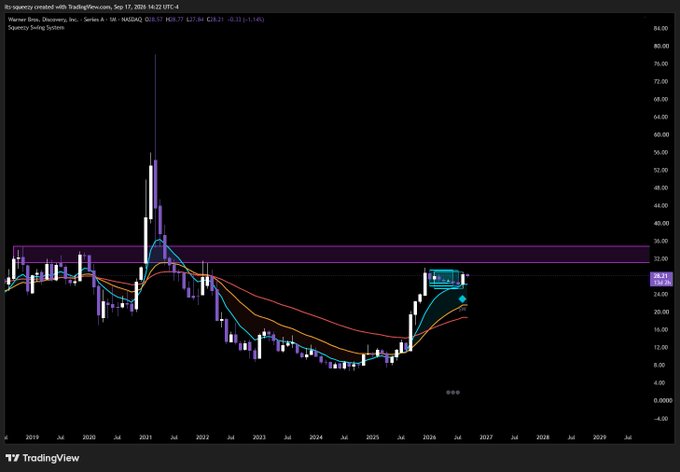Image resolution: width=680 pixels, height=472 pixels.
Task: Click the 84.00 price axis label
Action: [661, 28]
